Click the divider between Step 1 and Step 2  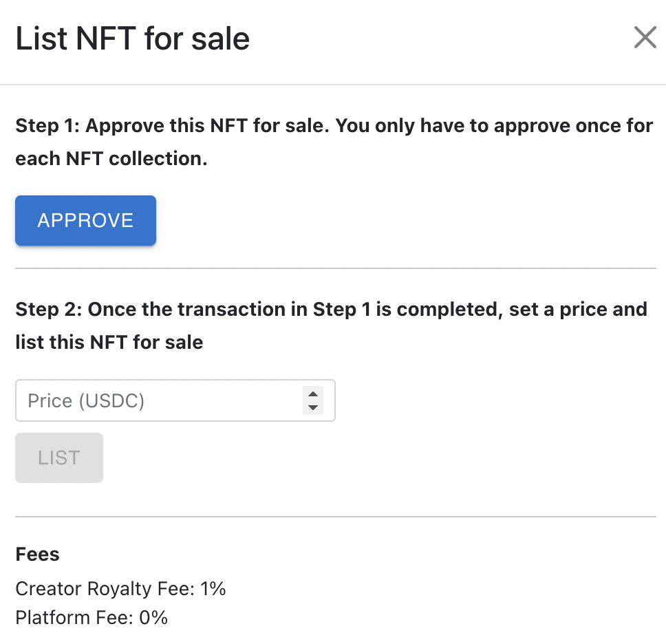[336, 268]
